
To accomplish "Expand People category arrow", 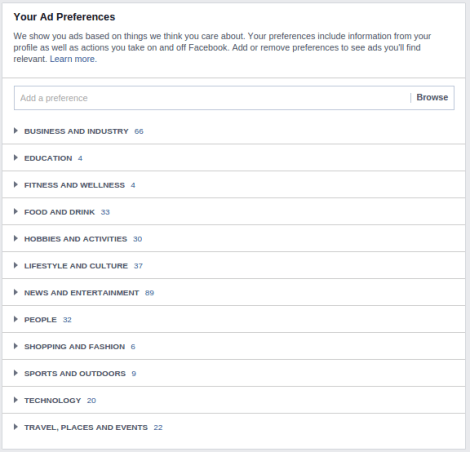I will (16, 319).
